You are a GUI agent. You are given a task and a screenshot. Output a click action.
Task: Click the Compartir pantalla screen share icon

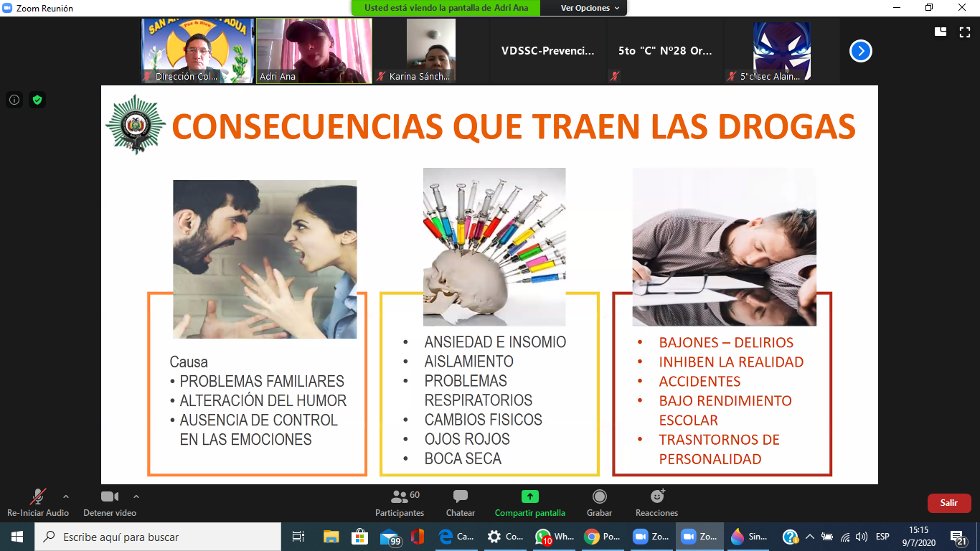(529, 496)
